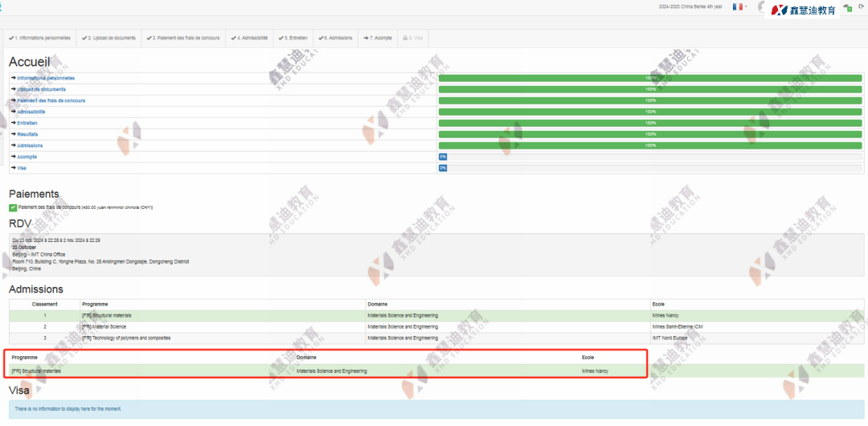Switch to tab 6. Admissions
Viewport: 868px width, 426px height.
point(335,39)
